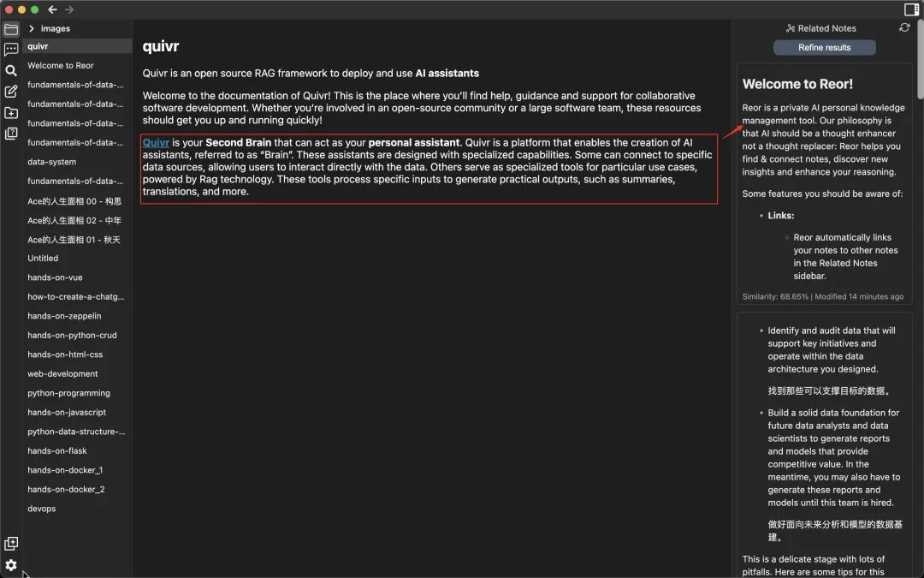Open the web-development note

[77, 374]
